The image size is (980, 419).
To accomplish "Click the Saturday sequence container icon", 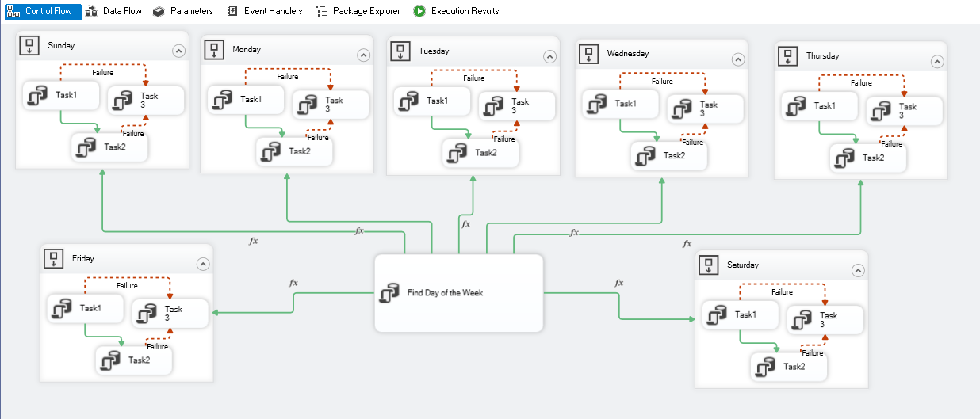I will coord(709,265).
